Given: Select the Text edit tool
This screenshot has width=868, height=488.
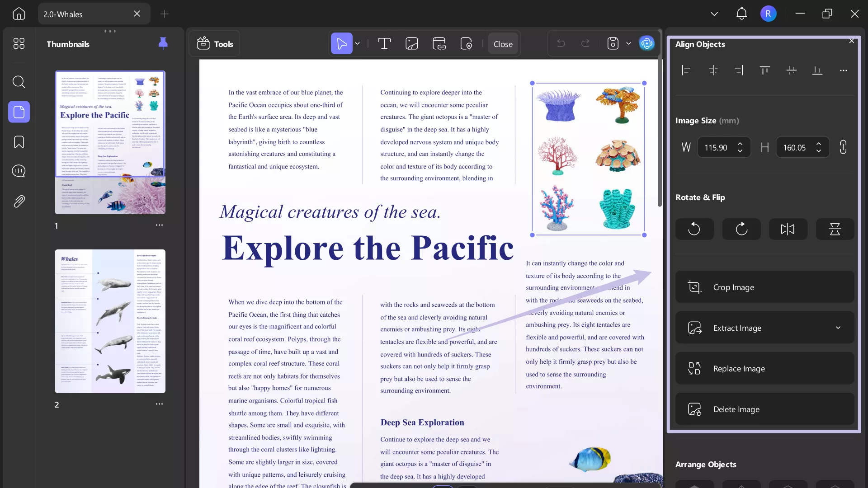Looking at the screenshot, I should click(384, 44).
